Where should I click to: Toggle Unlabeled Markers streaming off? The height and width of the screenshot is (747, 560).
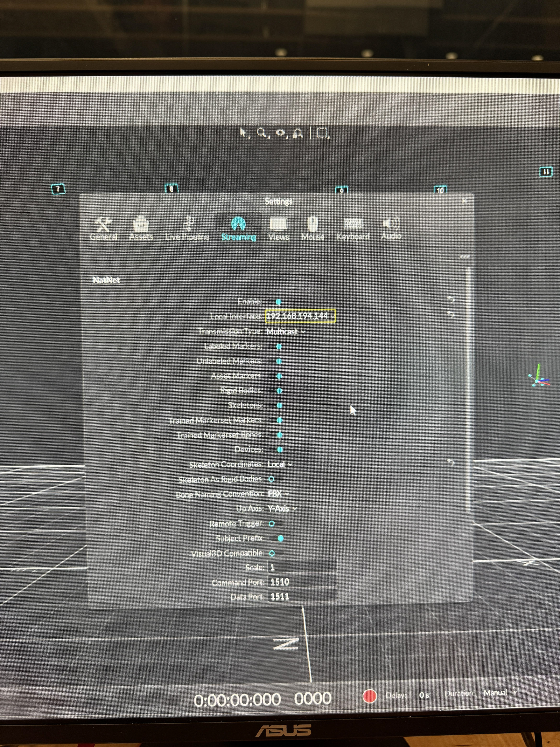[x=276, y=361]
